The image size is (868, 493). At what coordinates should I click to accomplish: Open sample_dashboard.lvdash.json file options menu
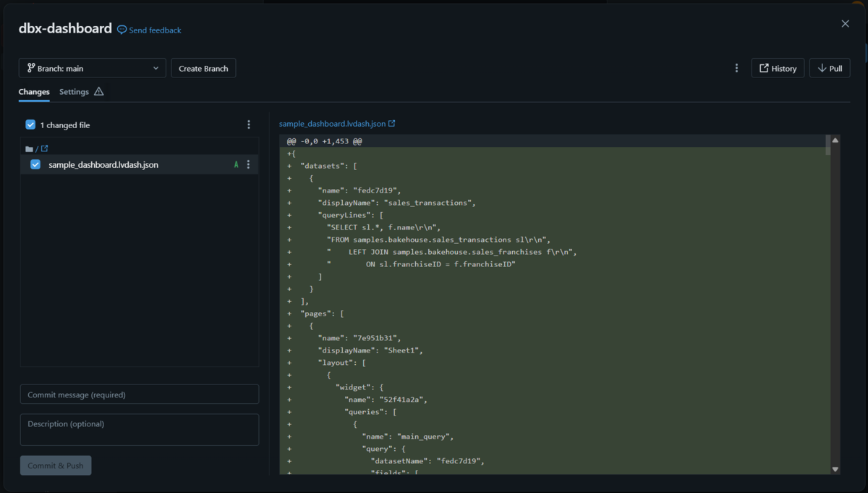click(x=248, y=164)
